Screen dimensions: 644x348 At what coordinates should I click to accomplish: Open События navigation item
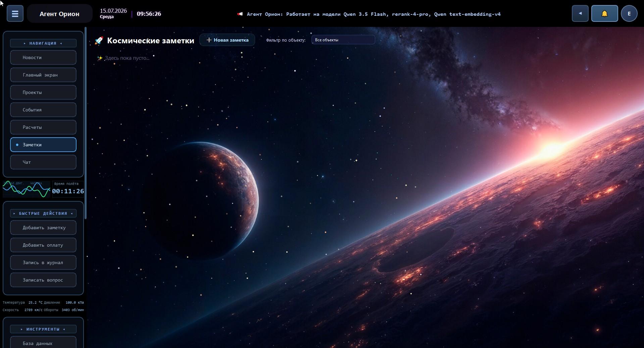click(x=43, y=110)
